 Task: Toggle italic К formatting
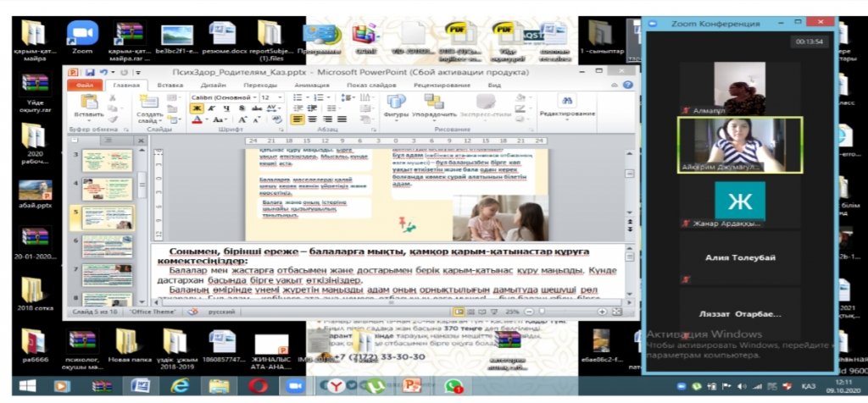211,108
